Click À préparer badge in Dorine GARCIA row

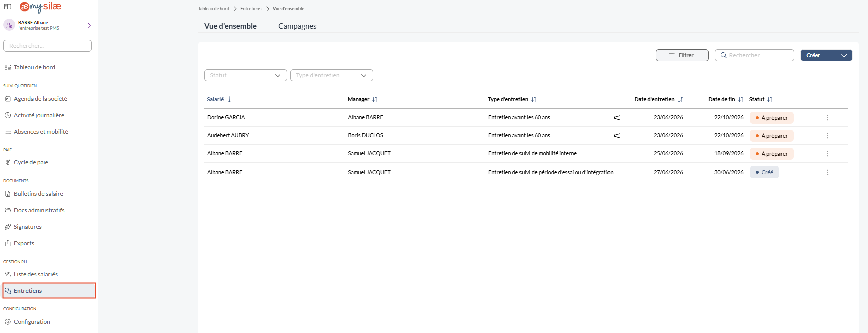(x=771, y=118)
